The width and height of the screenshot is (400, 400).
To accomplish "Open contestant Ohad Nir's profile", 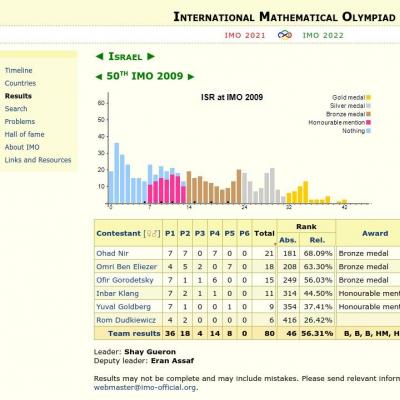I will coord(112,253).
